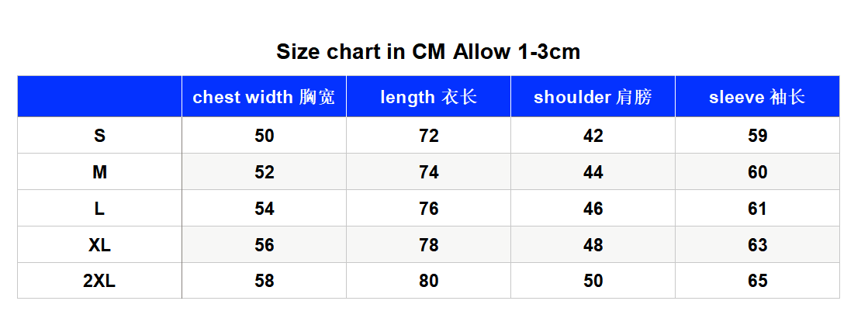Image resolution: width=868 pixels, height=325 pixels.
Task: Click the chest width value 50
Action: coord(264,136)
